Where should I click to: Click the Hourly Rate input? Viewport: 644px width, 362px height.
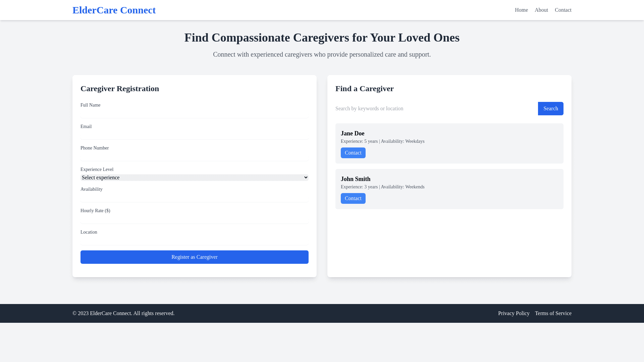click(194, 219)
